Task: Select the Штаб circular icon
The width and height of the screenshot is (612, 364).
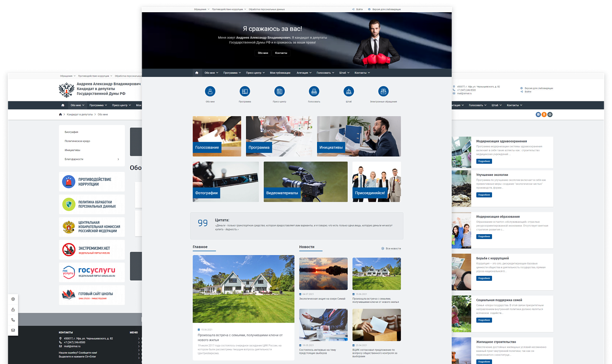Action: (x=348, y=91)
